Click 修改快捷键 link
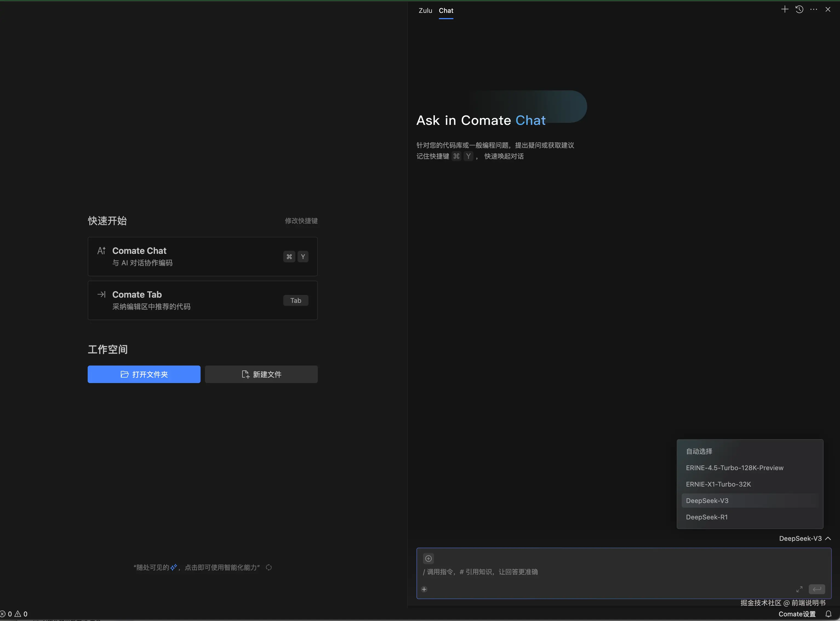840x621 pixels. tap(301, 221)
